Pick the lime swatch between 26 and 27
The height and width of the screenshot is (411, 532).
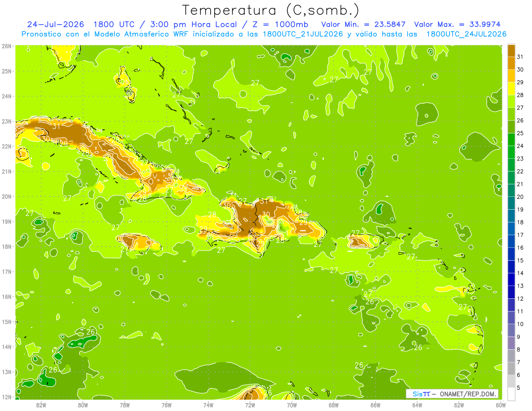point(511,114)
